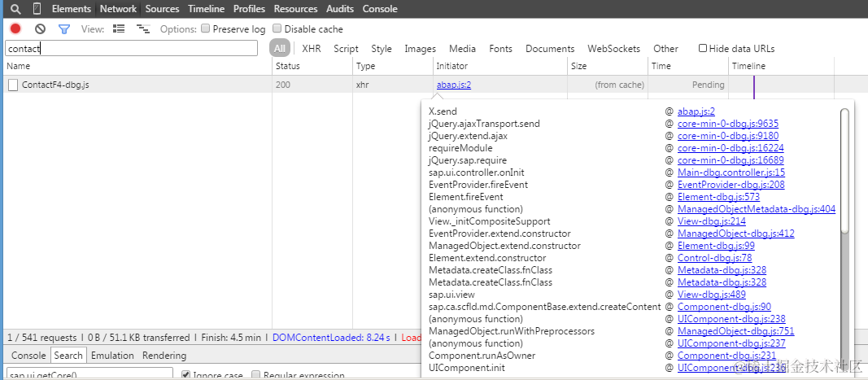Viewport: 868px width, 380px height.
Task: Sort by the Time column header
Action: (688, 66)
